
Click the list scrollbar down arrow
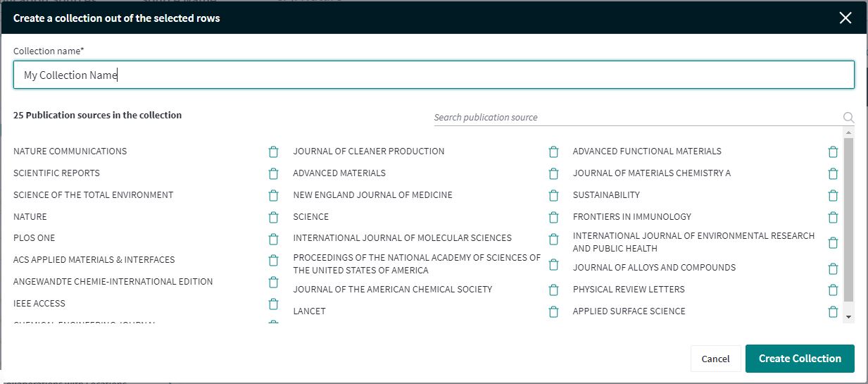[848, 317]
